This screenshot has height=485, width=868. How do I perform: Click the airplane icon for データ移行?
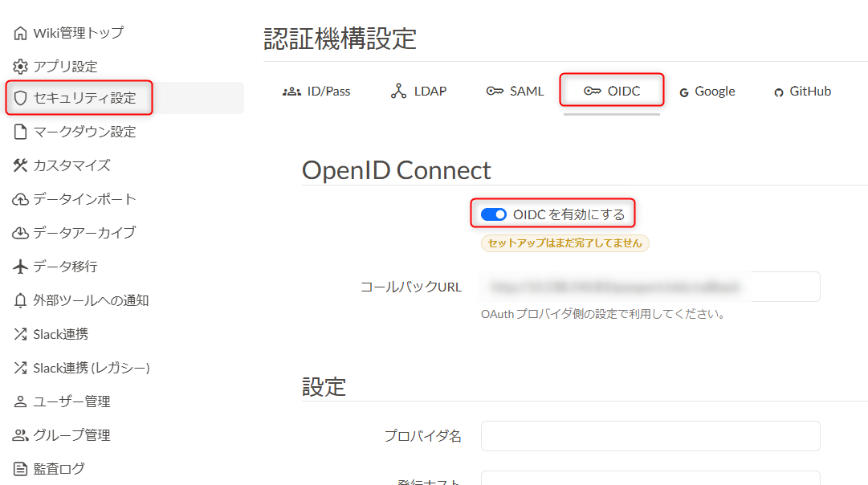(x=21, y=267)
